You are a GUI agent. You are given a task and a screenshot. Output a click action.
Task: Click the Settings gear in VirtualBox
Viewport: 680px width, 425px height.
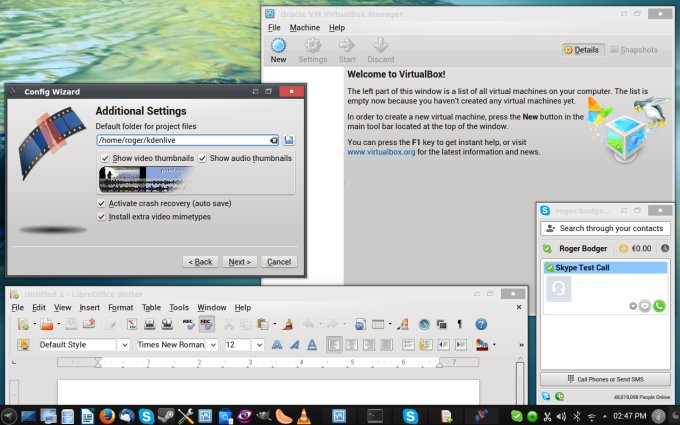coord(313,50)
